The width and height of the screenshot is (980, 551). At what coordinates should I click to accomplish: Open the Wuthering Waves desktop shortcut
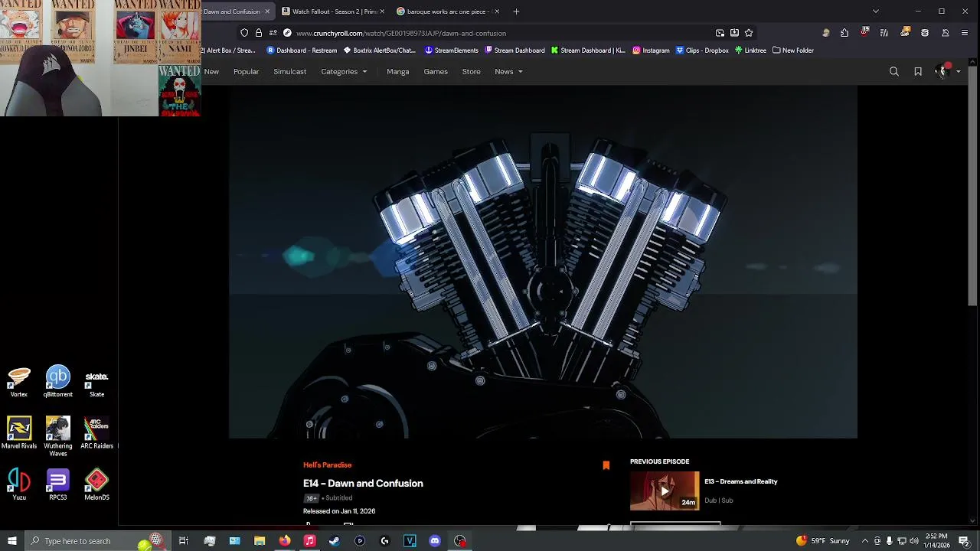point(58,436)
